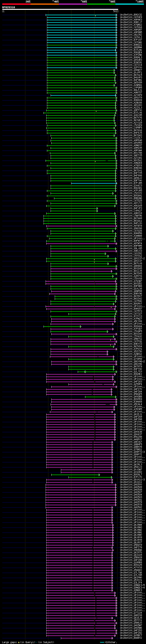This screenshot has height=644, width=146.
Task: Open hit UniRef100_B7FIA7
Action: (x=131, y=40)
